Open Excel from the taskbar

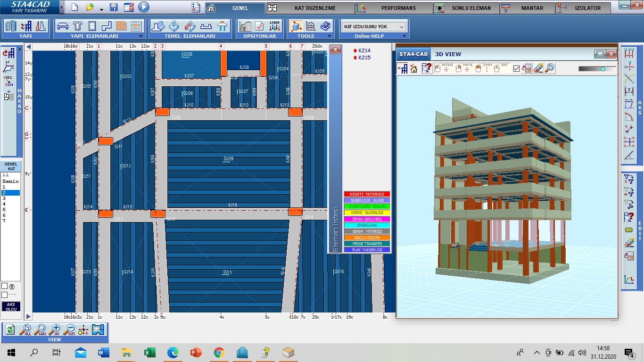pyautogui.click(x=149, y=352)
